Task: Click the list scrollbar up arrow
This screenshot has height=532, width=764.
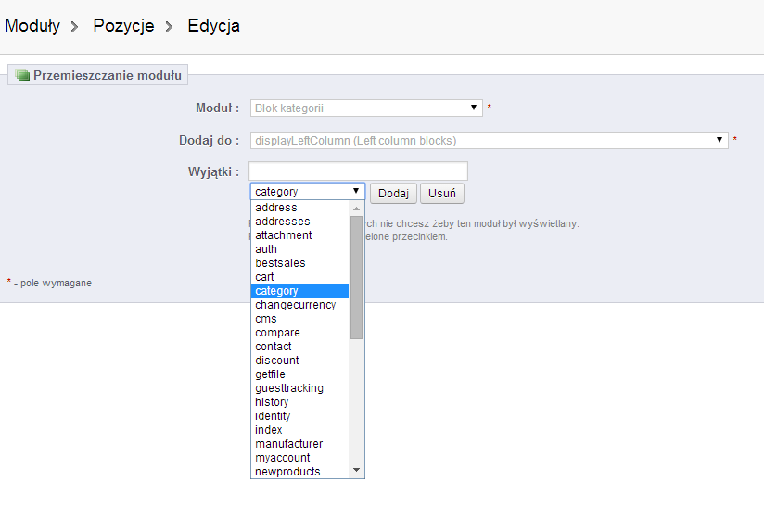Action: coord(357,209)
